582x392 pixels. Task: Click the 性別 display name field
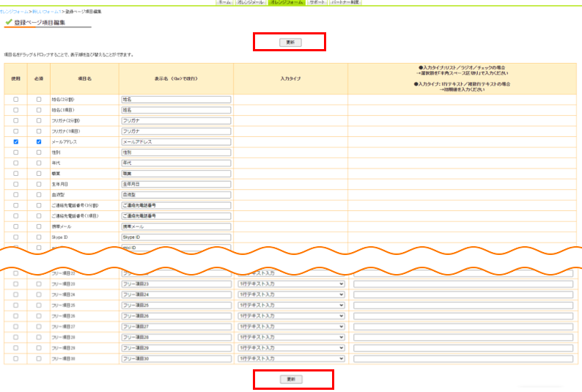176,152
